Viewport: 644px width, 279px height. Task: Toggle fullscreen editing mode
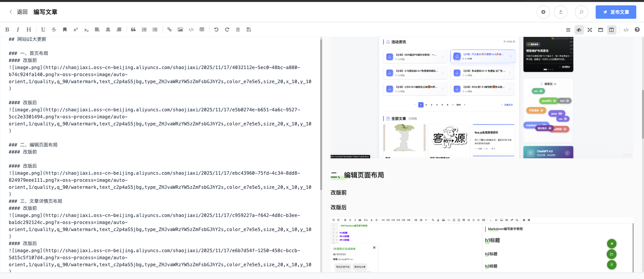(590, 30)
